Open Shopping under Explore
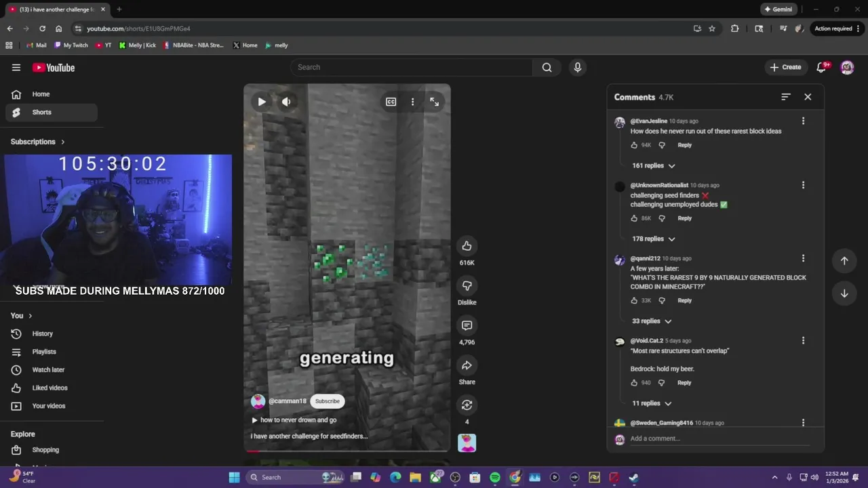Screen dimensions: 868x488 coord(52,450)
